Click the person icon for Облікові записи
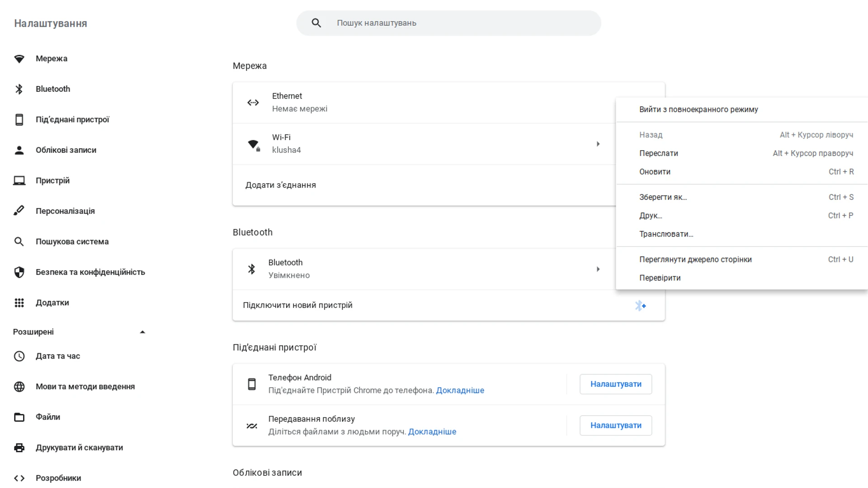This screenshot has height=488, width=868. coord(19,150)
